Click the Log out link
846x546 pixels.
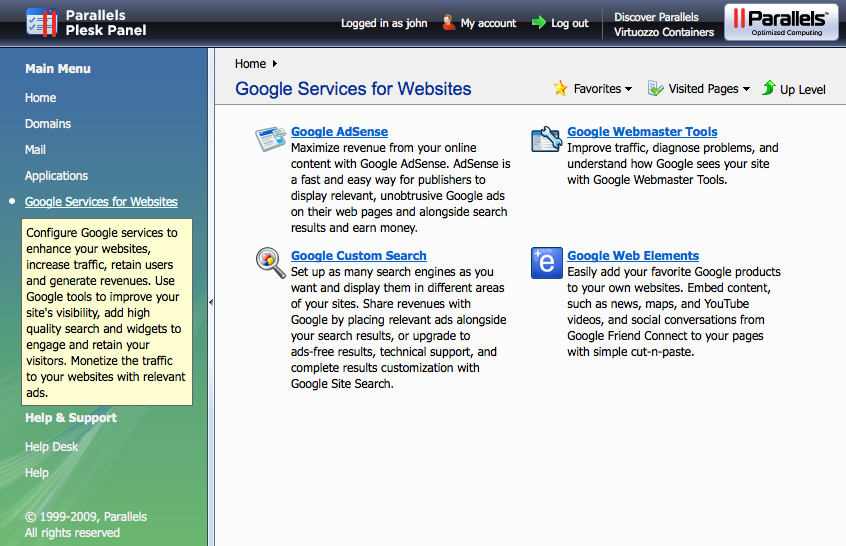click(570, 23)
